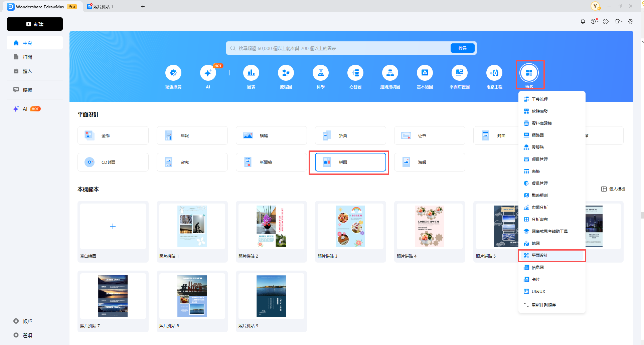The width and height of the screenshot is (644, 345).
Task: Switch to the 照片拼貼 1 document tab
Action: tap(103, 7)
